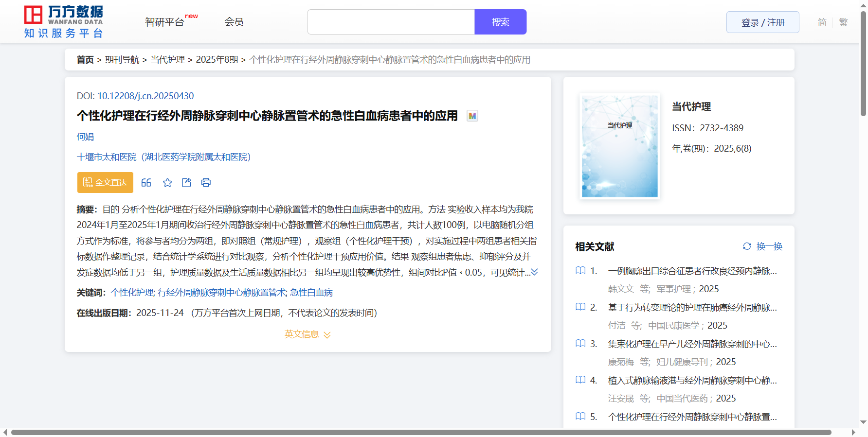Switch to simplified Chinese (简)
The height and width of the screenshot is (437, 868).
822,22
